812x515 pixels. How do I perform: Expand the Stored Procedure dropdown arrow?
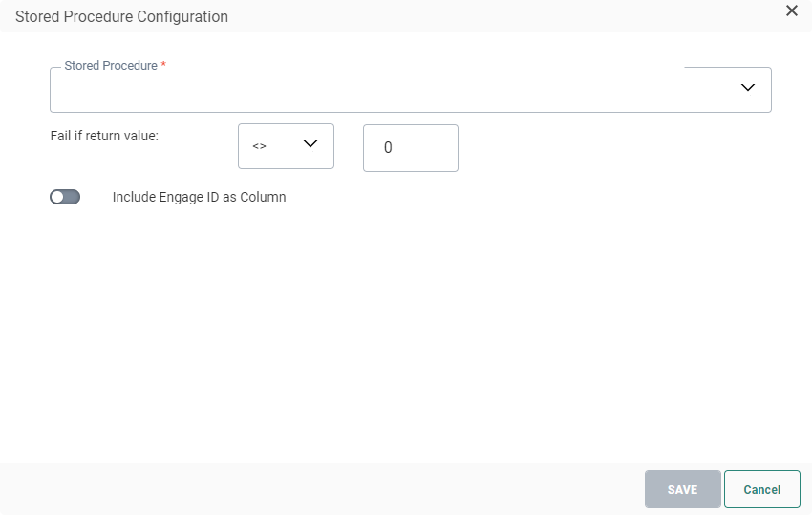[748, 88]
